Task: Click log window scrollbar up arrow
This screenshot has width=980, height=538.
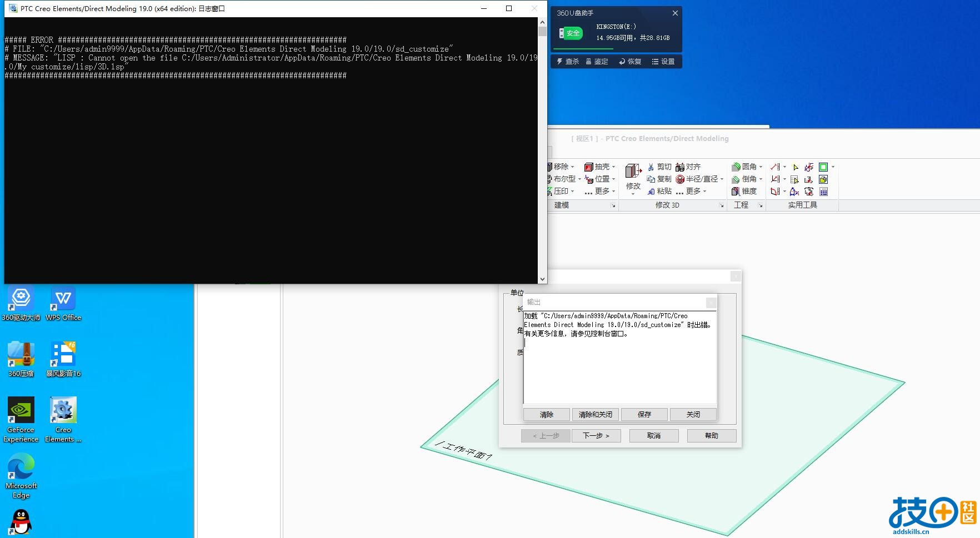Action: point(542,22)
